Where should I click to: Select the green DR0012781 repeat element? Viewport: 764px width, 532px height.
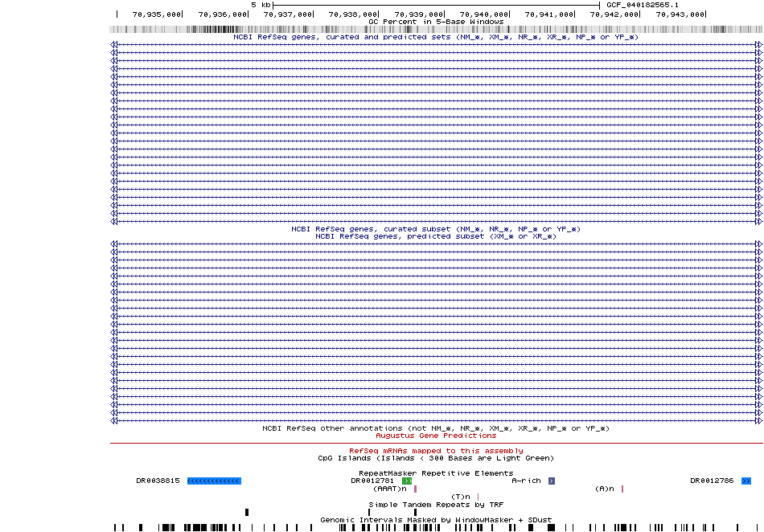407,481
